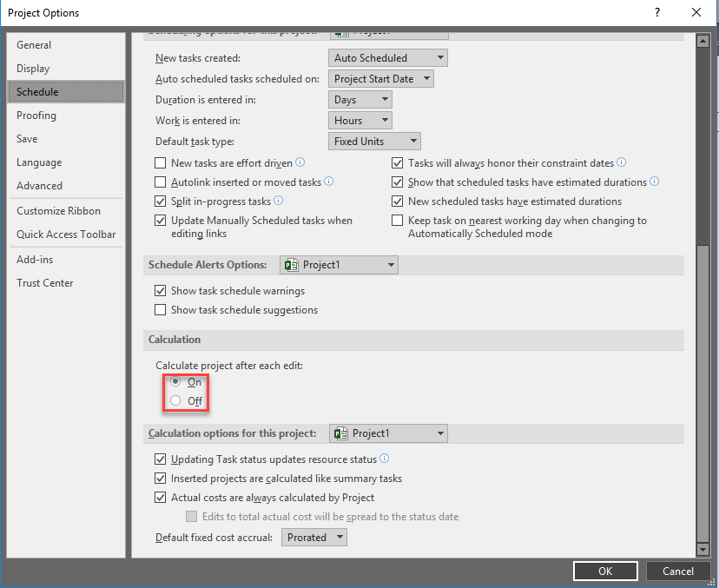Switch to the Advanced category
The height and width of the screenshot is (588, 719).
tap(39, 185)
